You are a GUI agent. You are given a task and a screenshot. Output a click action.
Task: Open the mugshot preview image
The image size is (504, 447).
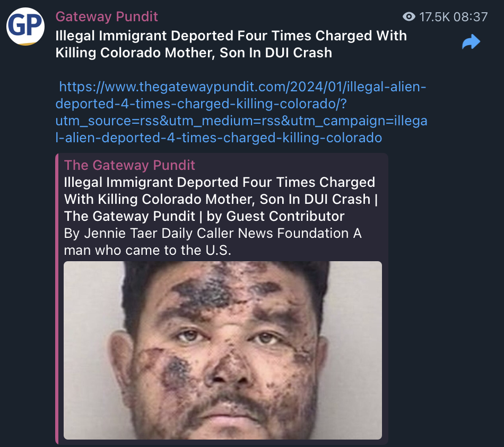click(x=223, y=350)
